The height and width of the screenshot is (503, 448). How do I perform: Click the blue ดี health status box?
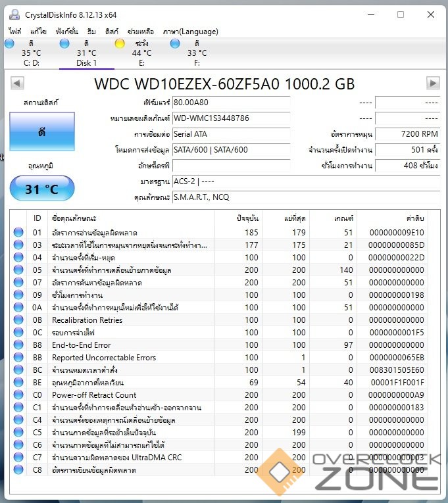point(42,132)
